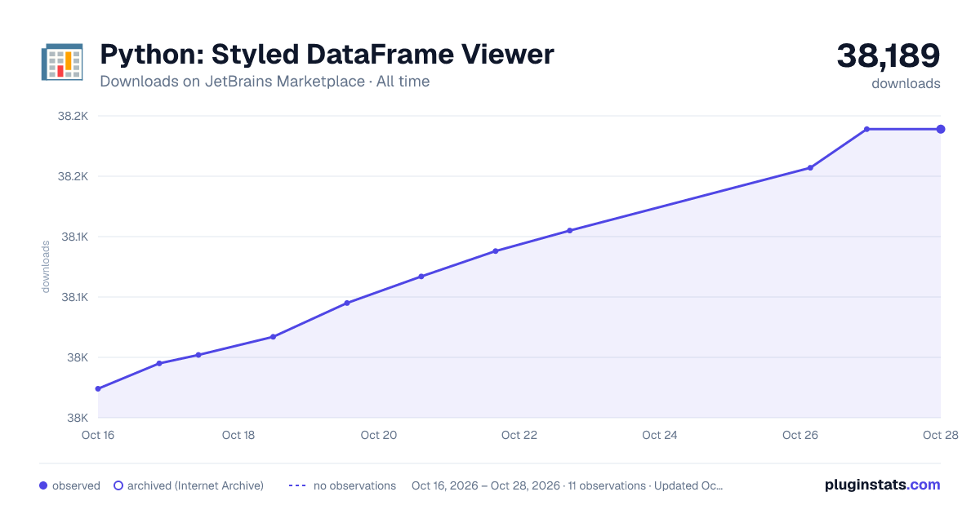Click the Oct 24 axis label

(660, 435)
